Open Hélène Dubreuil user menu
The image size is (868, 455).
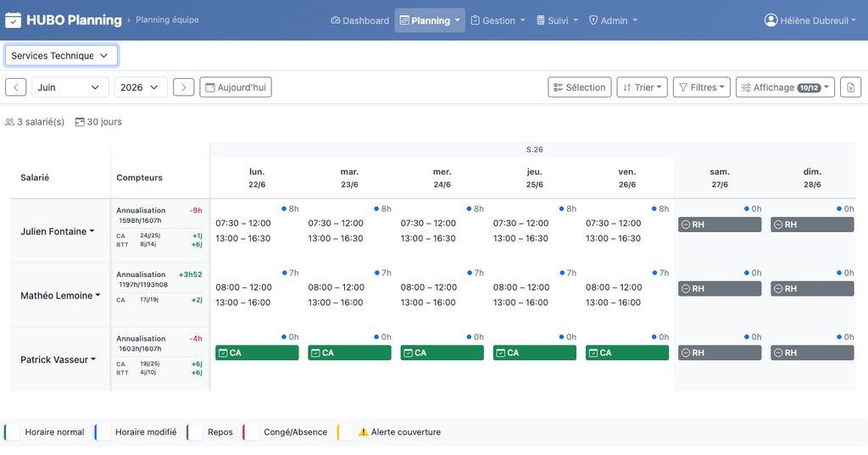pos(810,20)
